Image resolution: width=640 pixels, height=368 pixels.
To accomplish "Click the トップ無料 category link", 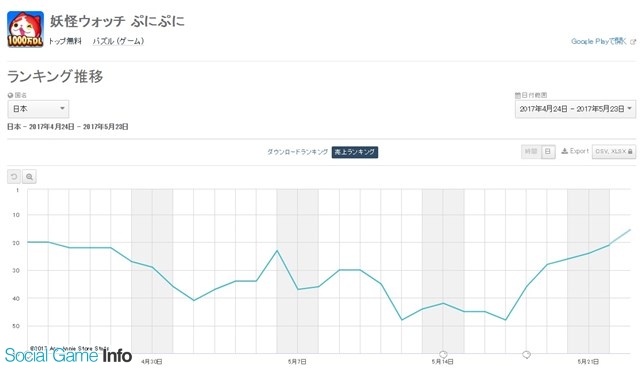I will [x=65, y=41].
